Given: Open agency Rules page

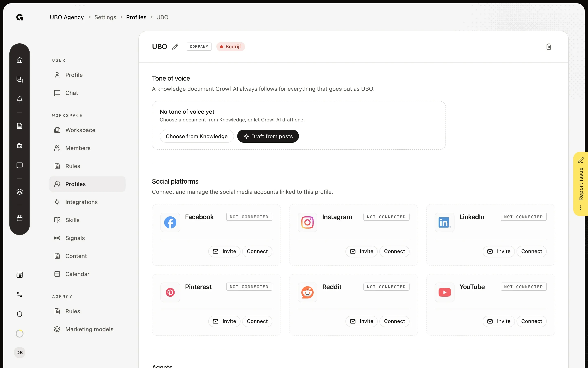Looking at the screenshot, I should (87, 311).
